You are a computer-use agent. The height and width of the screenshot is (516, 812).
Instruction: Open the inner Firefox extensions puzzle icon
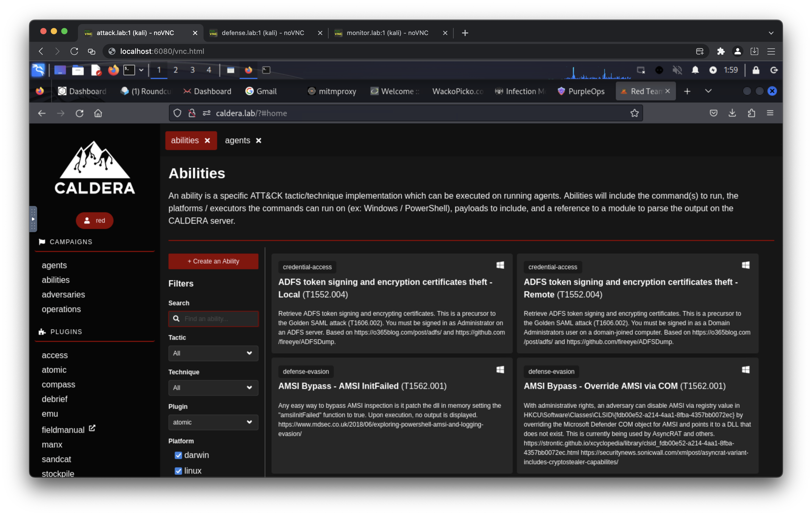click(751, 113)
